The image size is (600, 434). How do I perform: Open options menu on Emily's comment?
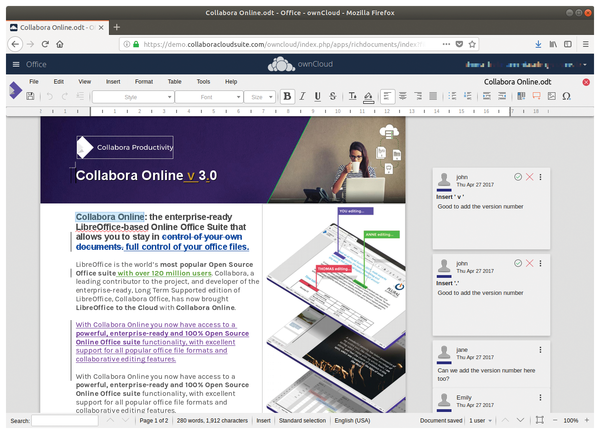click(x=540, y=398)
